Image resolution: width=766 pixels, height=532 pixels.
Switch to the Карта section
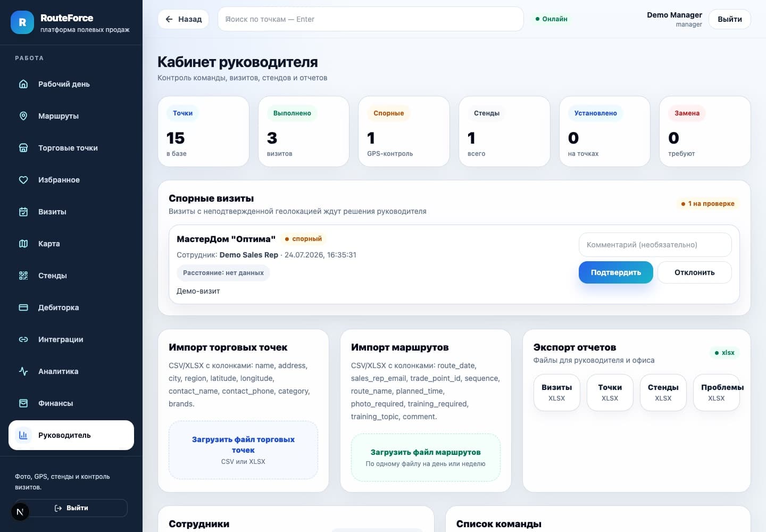[71, 244]
